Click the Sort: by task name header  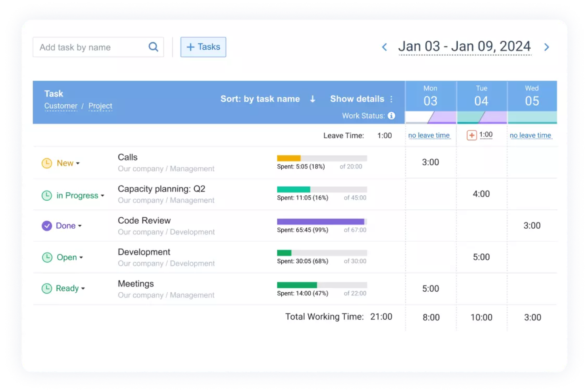(260, 99)
